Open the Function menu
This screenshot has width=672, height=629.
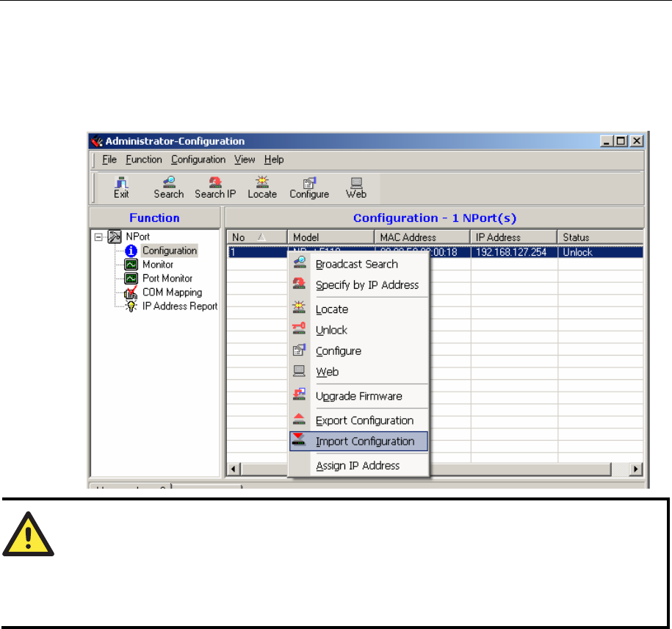click(144, 159)
